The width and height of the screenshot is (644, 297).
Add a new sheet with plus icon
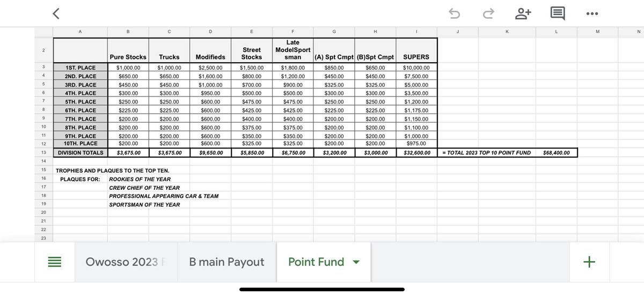pyautogui.click(x=589, y=262)
